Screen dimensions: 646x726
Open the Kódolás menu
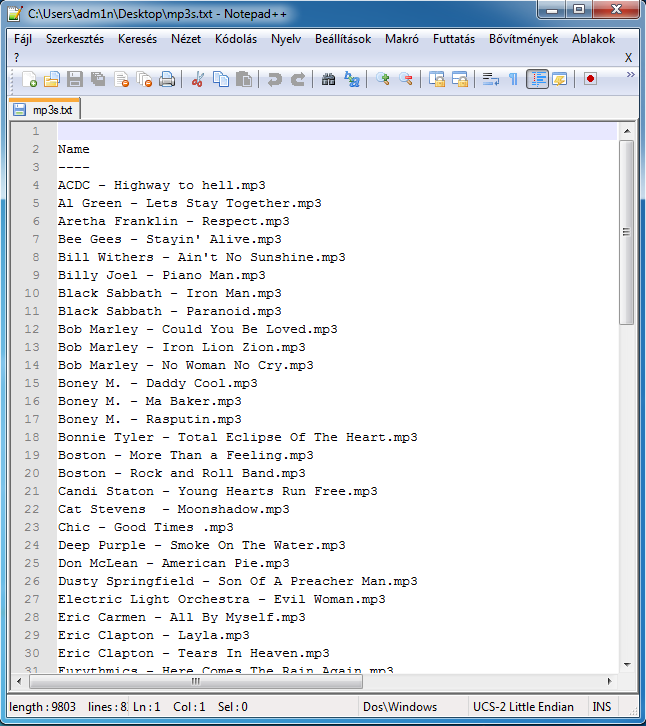point(236,39)
